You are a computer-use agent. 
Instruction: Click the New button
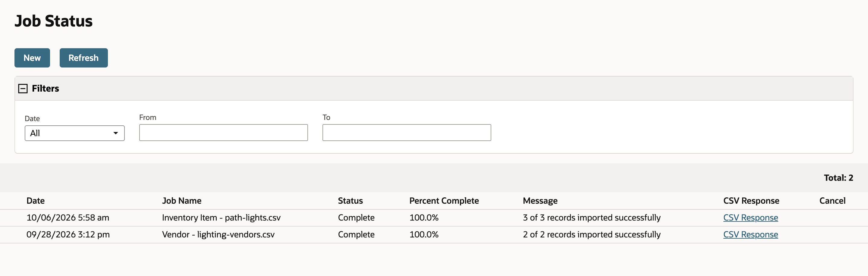tap(32, 58)
